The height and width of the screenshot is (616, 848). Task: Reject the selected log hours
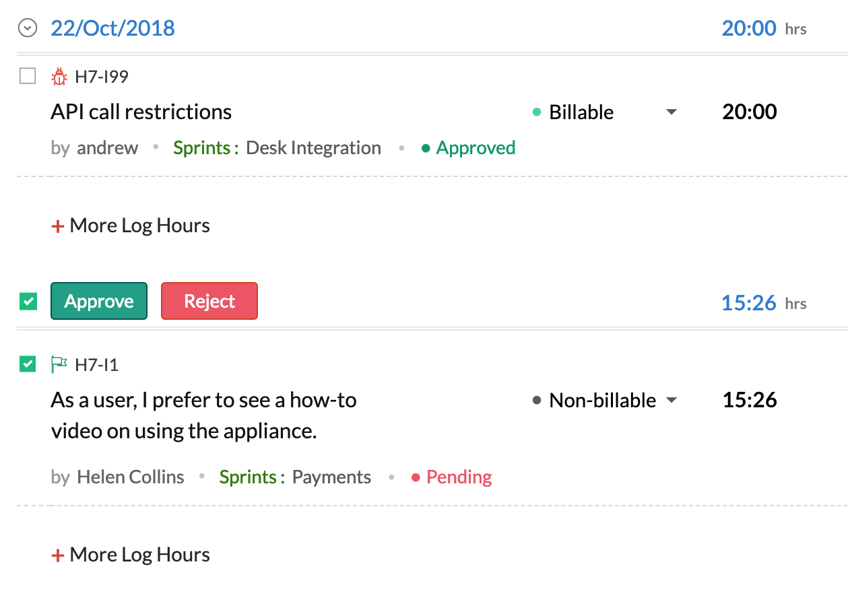[x=209, y=301]
